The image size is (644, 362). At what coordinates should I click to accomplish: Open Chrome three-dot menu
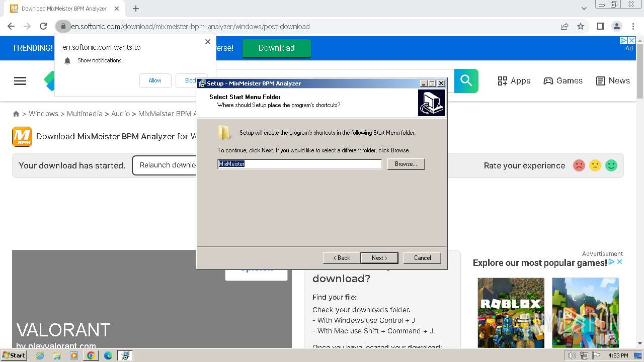633,26
